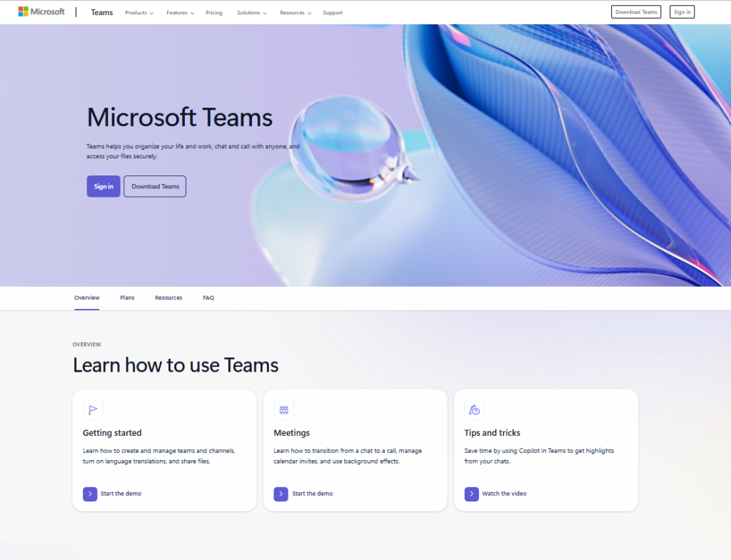Click the flag icon on Getting started card

click(93, 409)
